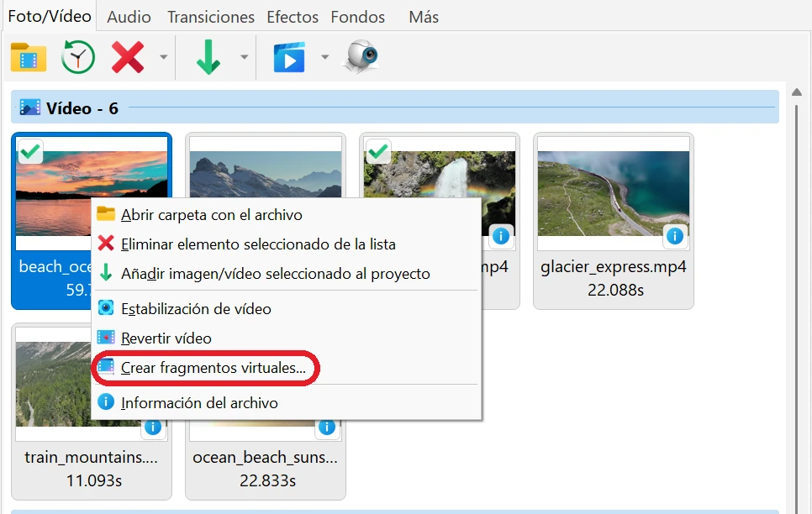This screenshot has width=812, height=514.
Task: Open dropdown arrow next to red X
Action: [x=164, y=57]
